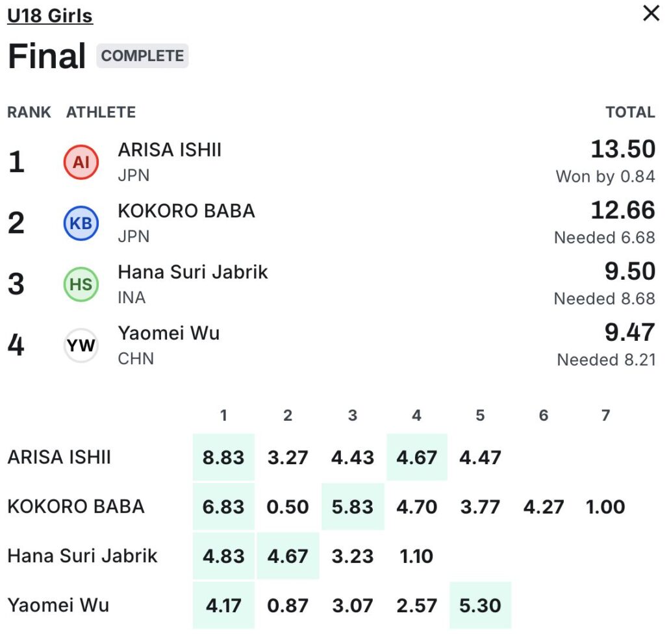Open KOKORO BABA athlete name in ranking
Screen dimensions: 669x644
[x=186, y=211]
